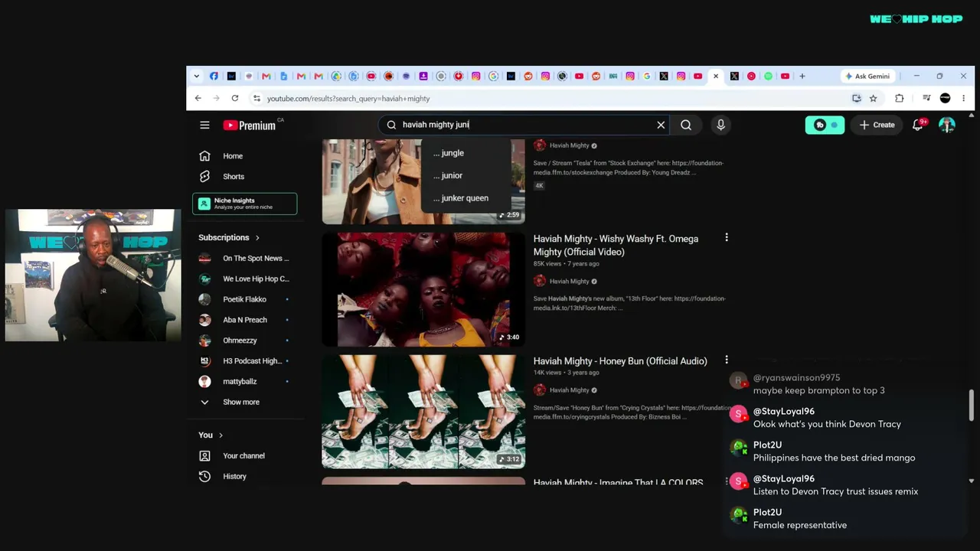
Task: Reload the YouTube page
Action: click(x=235, y=98)
